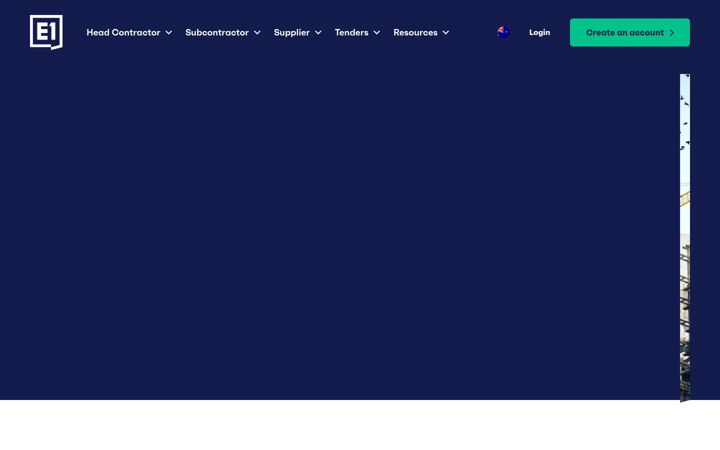
Task: Click the construction site image strip
Action: pyautogui.click(x=685, y=238)
